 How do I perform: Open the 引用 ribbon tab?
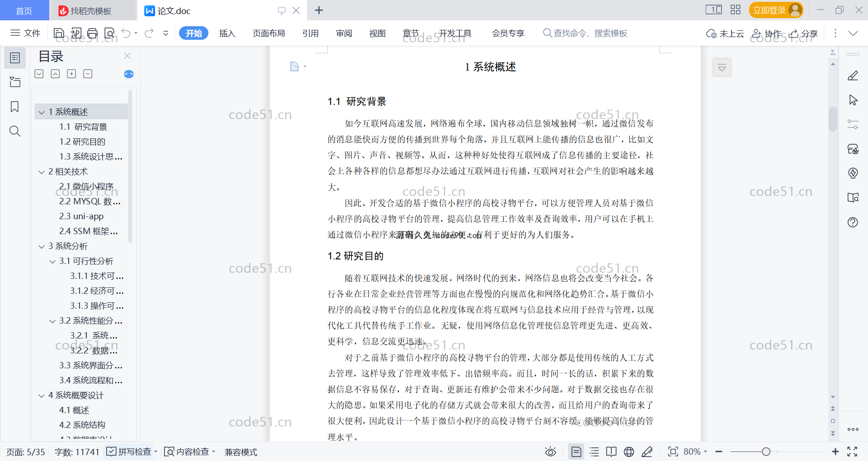(311, 33)
